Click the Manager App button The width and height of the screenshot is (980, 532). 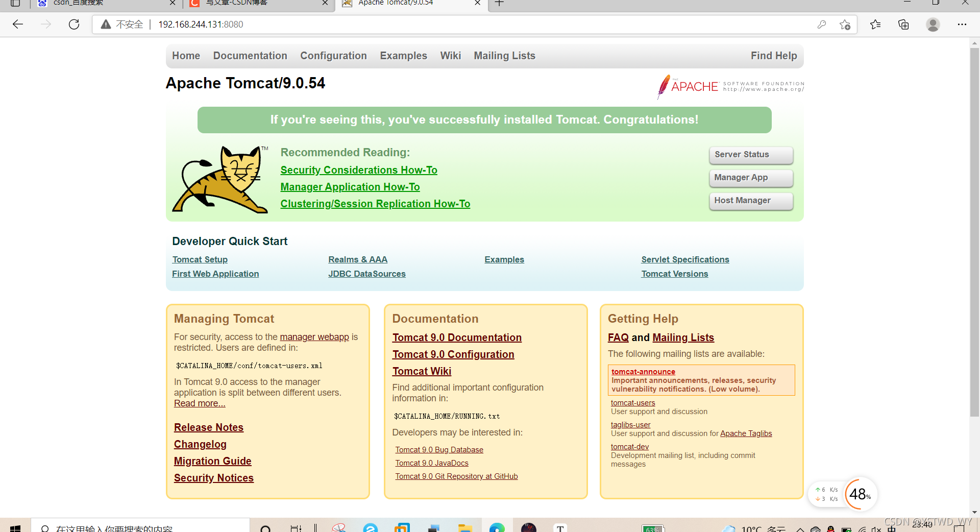[751, 178]
